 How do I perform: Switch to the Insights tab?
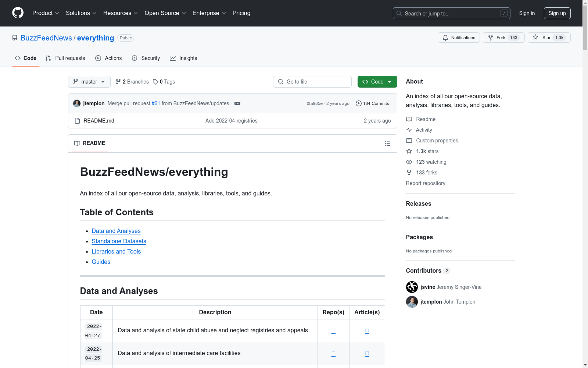click(183, 58)
